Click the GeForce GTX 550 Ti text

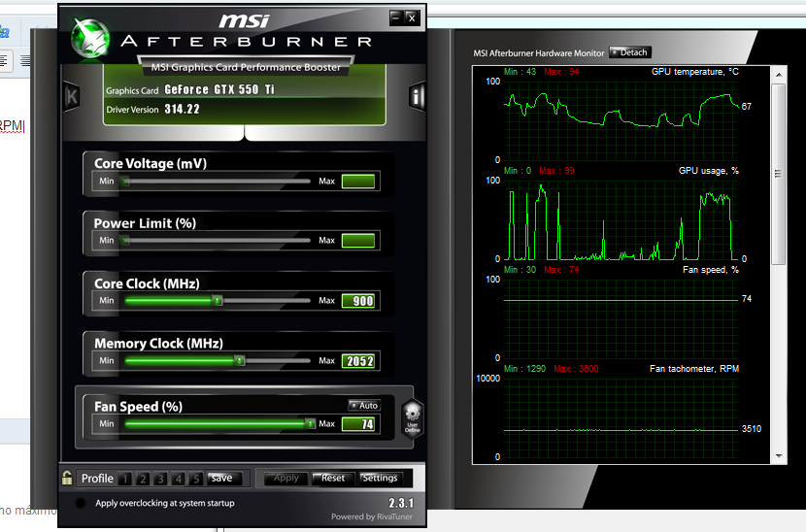219,90
